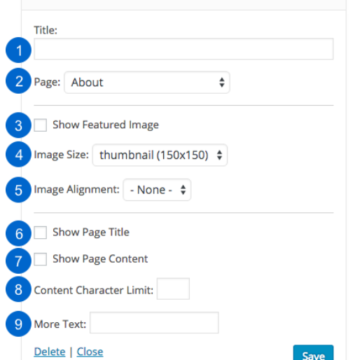Check the Show Page Content option
Image resolution: width=360 pixels, height=360 pixels.
(x=40, y=259)
